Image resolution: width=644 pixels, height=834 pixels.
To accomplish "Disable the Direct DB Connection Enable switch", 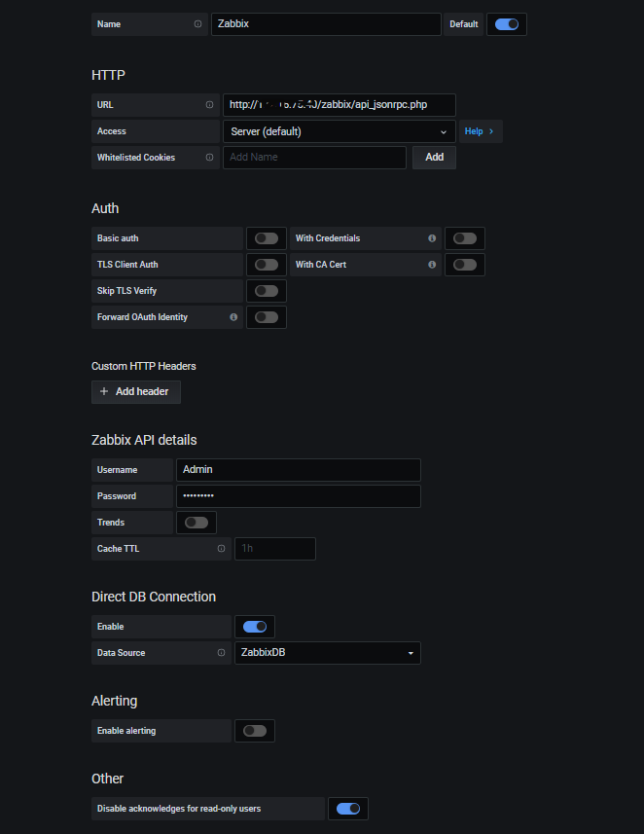I will [254, 626].
